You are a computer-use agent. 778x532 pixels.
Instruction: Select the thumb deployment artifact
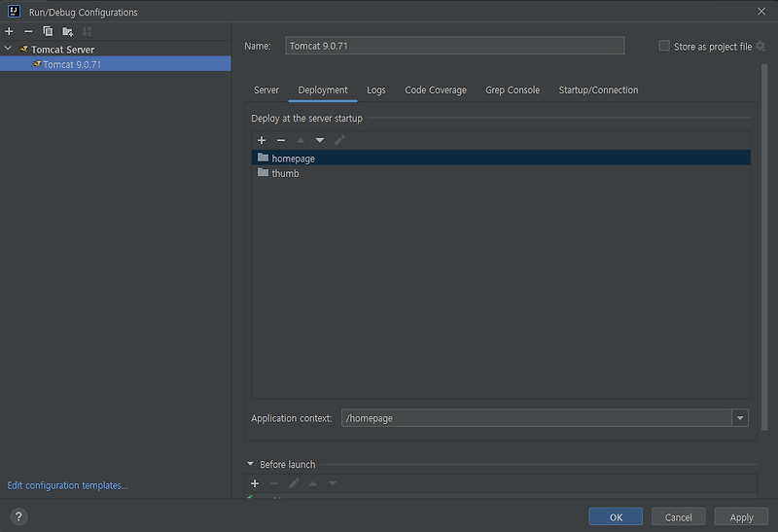coord(501,173)
